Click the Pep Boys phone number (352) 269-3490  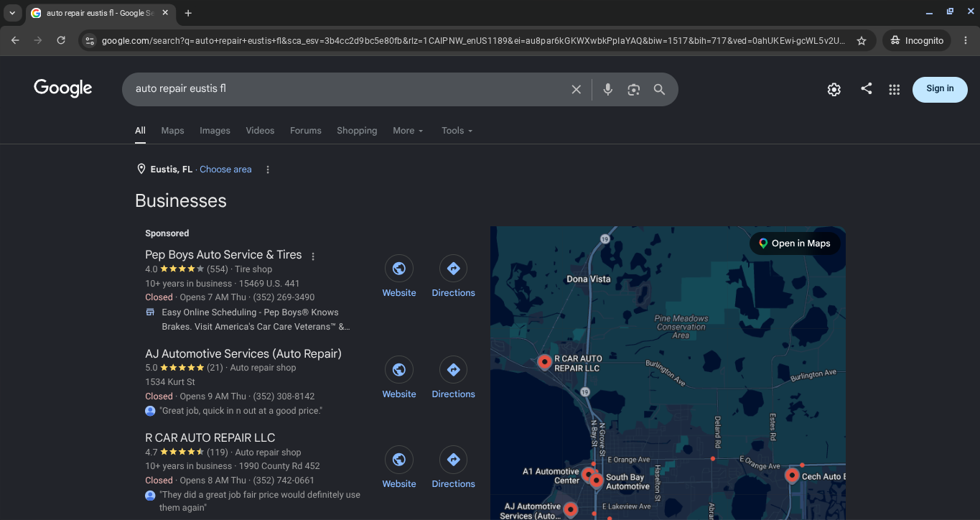click(284, 297)
